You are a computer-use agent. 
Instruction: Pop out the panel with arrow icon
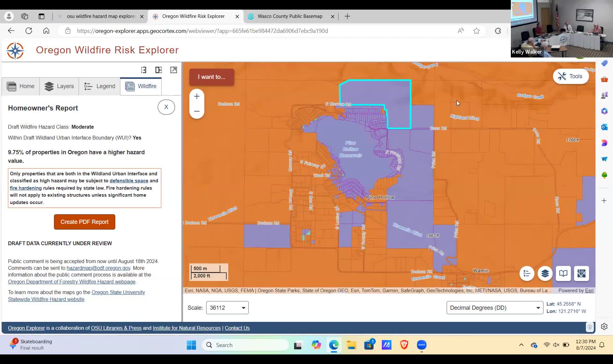174,70
